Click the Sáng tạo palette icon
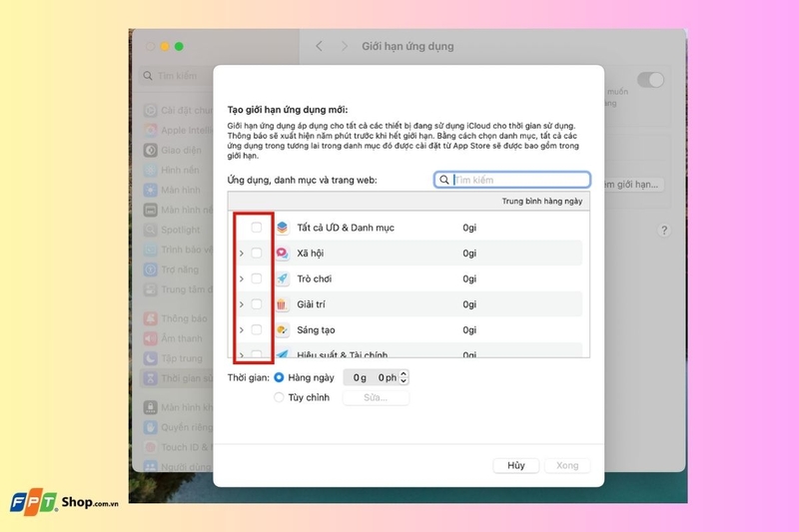 click(x=283, y=330)
